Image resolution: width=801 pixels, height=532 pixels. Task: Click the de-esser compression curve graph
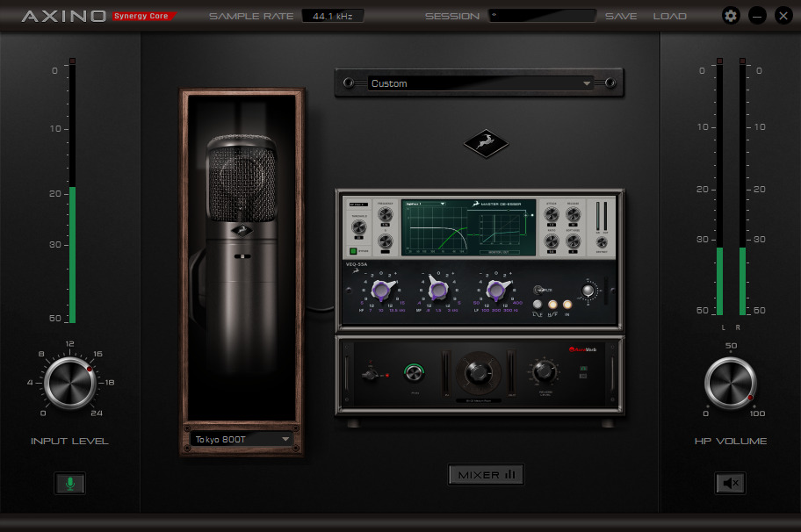point(499,229)
